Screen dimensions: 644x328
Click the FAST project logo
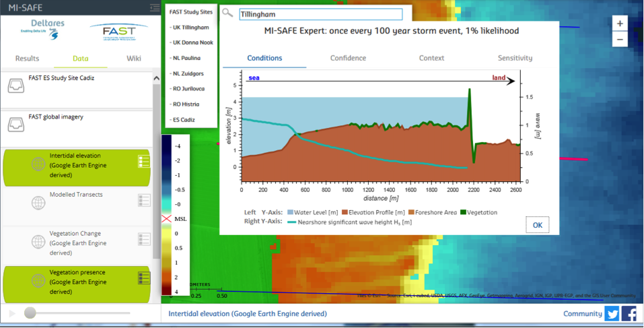(118, 32)
